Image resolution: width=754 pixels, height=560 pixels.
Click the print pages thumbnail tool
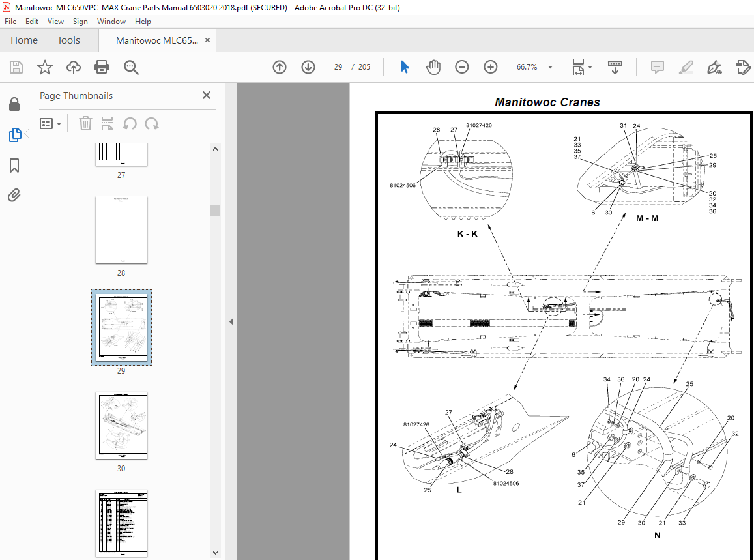pos(107,124)
